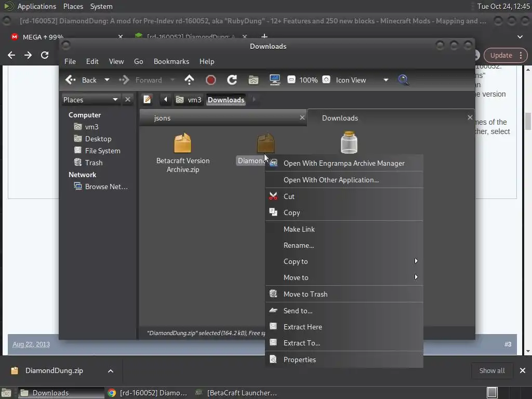Screen dimensions: 532x399
Task: Reload the Downloads folder view
Action: pos(232,80)
